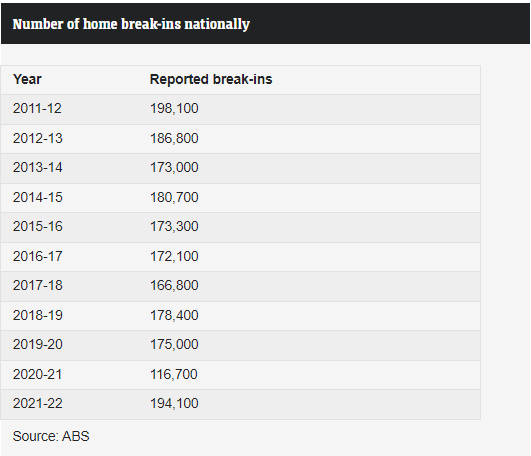Click the 2011-12 year cell
This screenshot has height=456, width=531.
[37, 109]
